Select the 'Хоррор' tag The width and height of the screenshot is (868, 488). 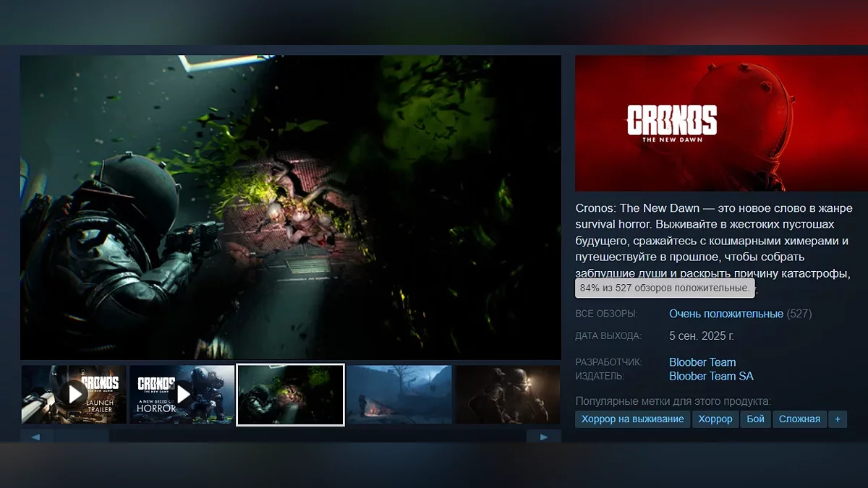[715, 419]
